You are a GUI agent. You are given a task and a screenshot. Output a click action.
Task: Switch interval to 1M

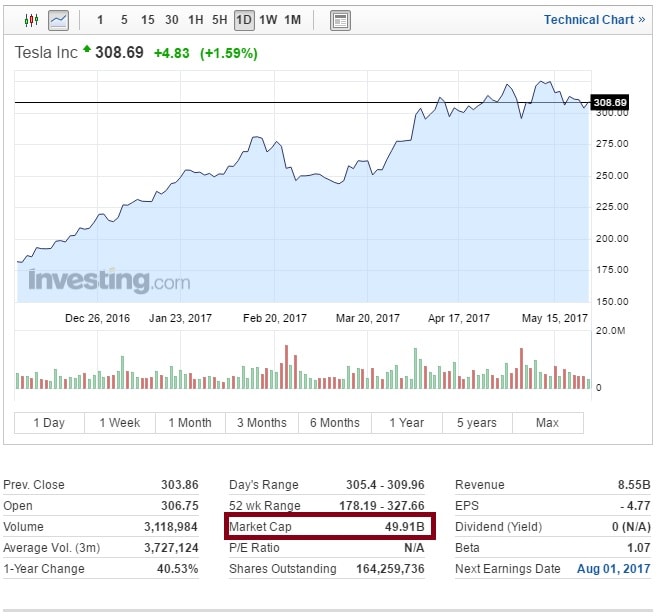(x=292, y=20)
